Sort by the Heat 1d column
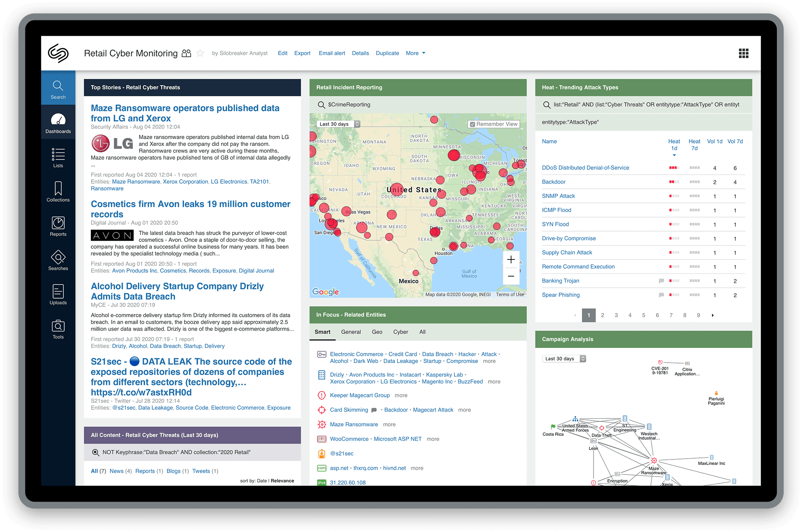This screenshot has height=532, width=802. coord(674,145)
